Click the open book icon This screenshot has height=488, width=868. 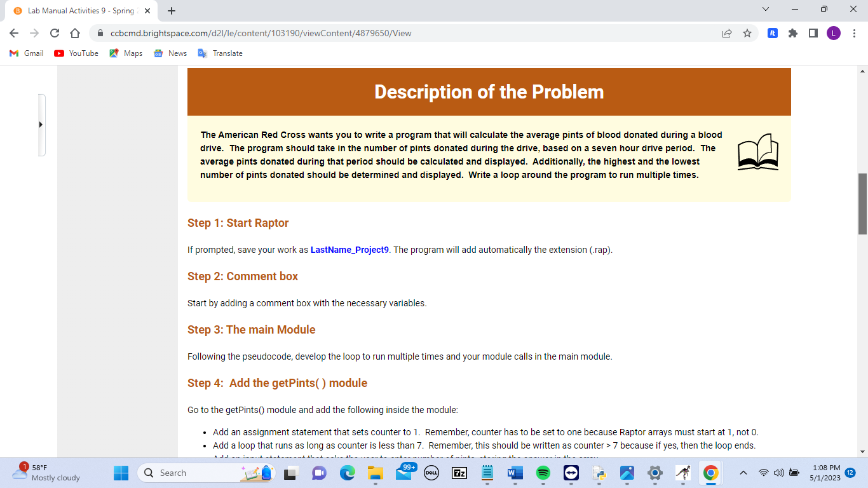[x=758, y=152]
